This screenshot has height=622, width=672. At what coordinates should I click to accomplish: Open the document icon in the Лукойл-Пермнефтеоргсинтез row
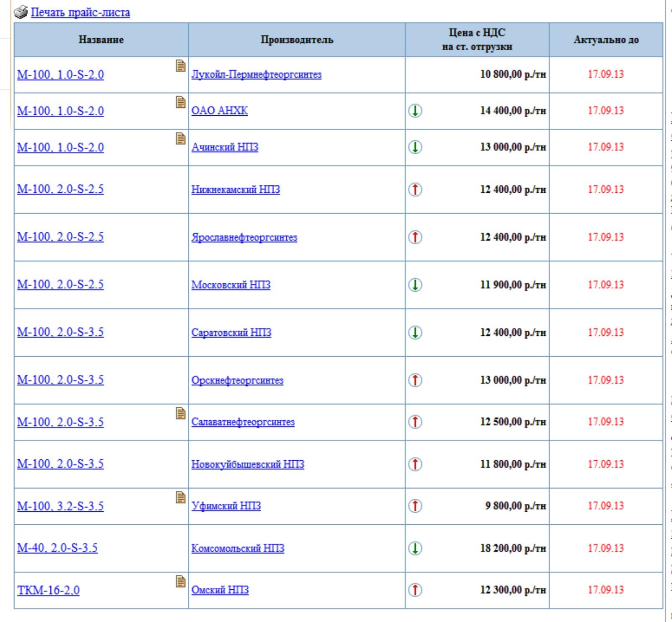point(181,66)
